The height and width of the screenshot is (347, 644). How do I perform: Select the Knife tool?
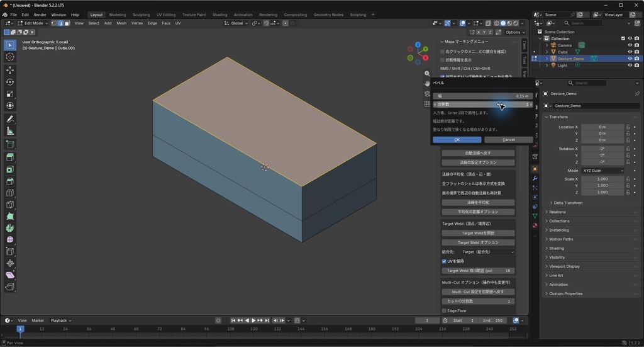click(10, 205)
